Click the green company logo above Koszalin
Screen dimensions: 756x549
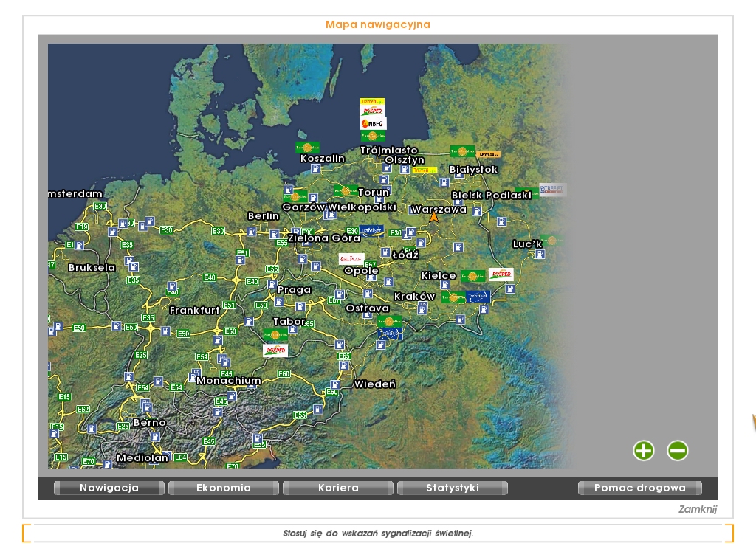(x=307, y=148)
